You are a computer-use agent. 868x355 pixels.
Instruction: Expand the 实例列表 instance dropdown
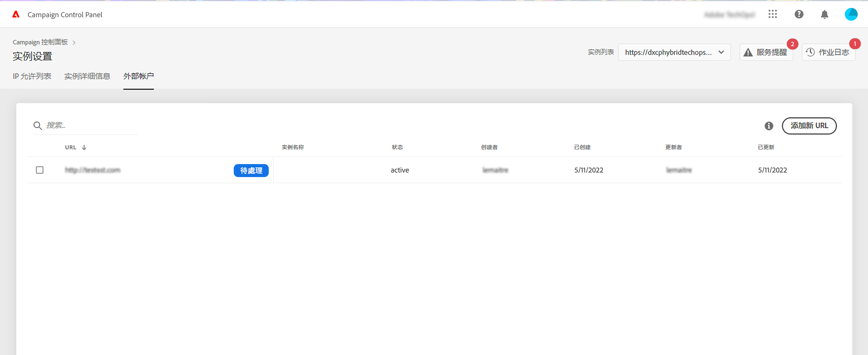674,52
